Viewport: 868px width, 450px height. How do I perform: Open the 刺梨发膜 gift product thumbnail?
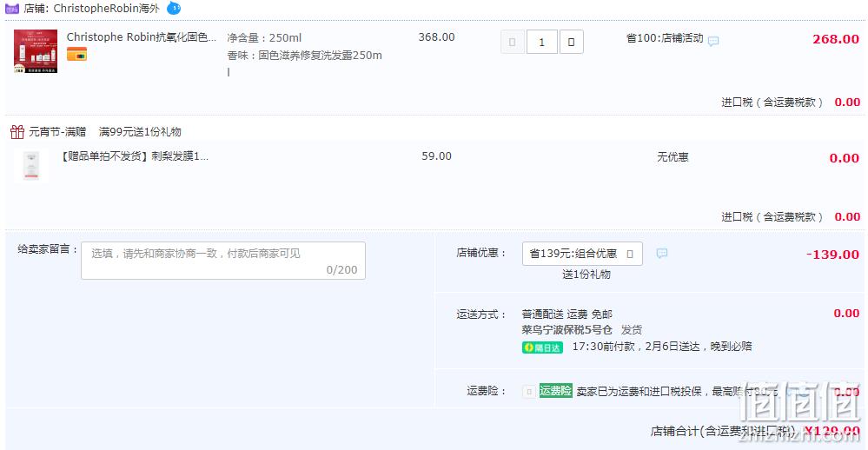(x=31, y=165)
